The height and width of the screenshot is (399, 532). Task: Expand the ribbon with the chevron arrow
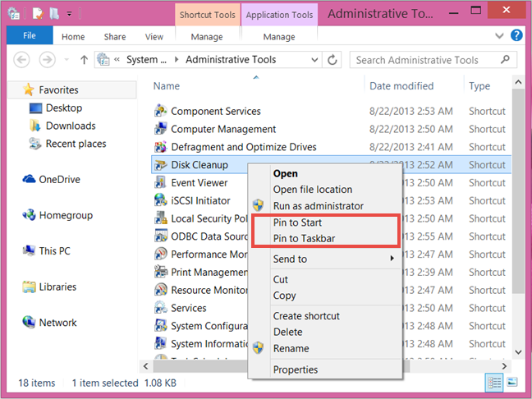pyautogui.click(x=499, y=35)
